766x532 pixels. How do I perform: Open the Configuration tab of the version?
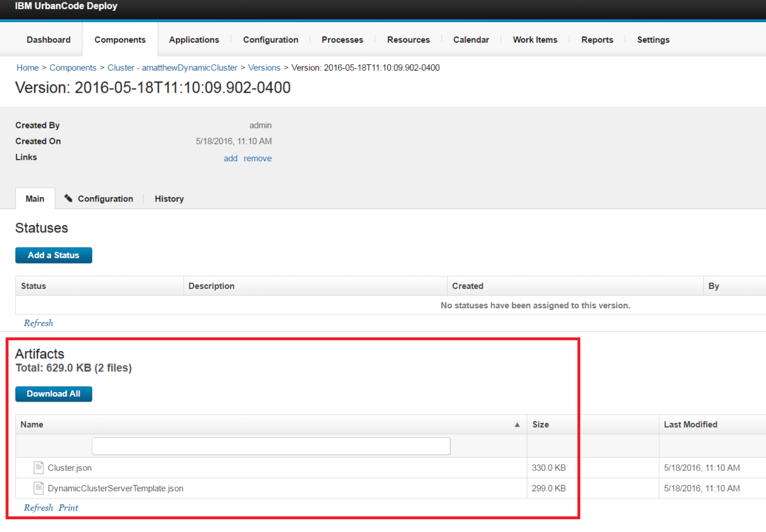tap(105, 199)
